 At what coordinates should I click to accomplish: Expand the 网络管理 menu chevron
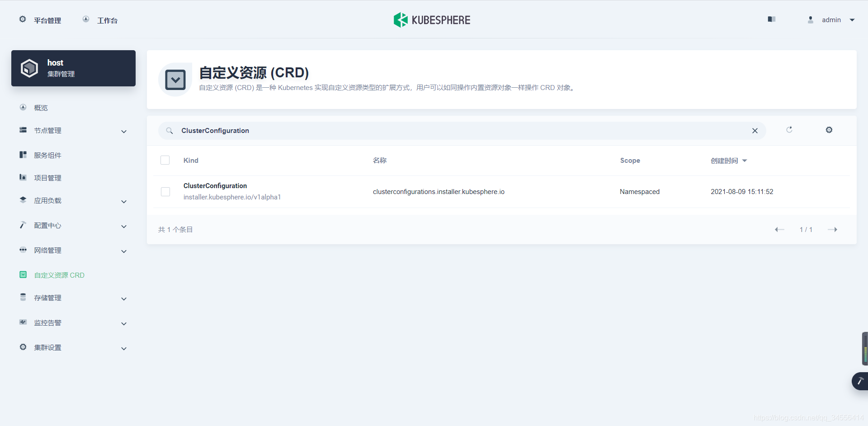coord(124,251)
